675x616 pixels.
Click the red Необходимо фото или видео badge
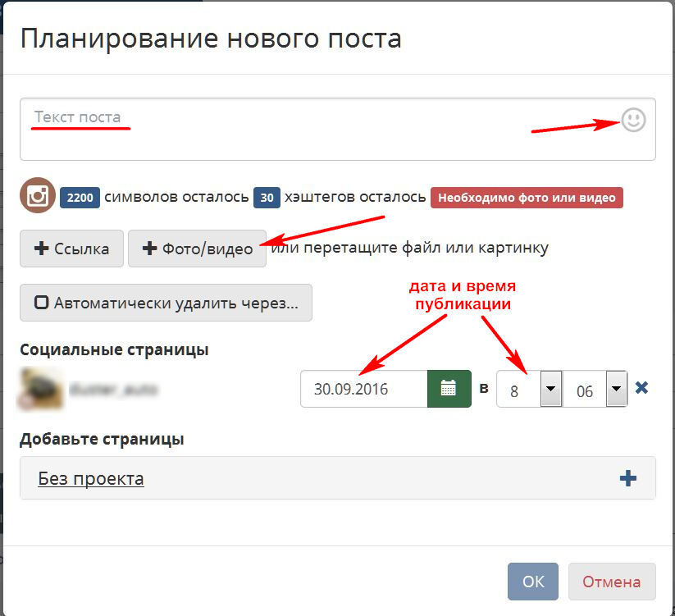(x=527, y=198)
